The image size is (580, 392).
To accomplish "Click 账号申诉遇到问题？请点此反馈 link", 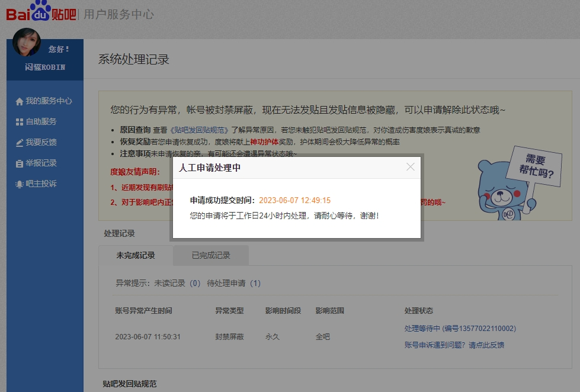I will pos(454,345).
